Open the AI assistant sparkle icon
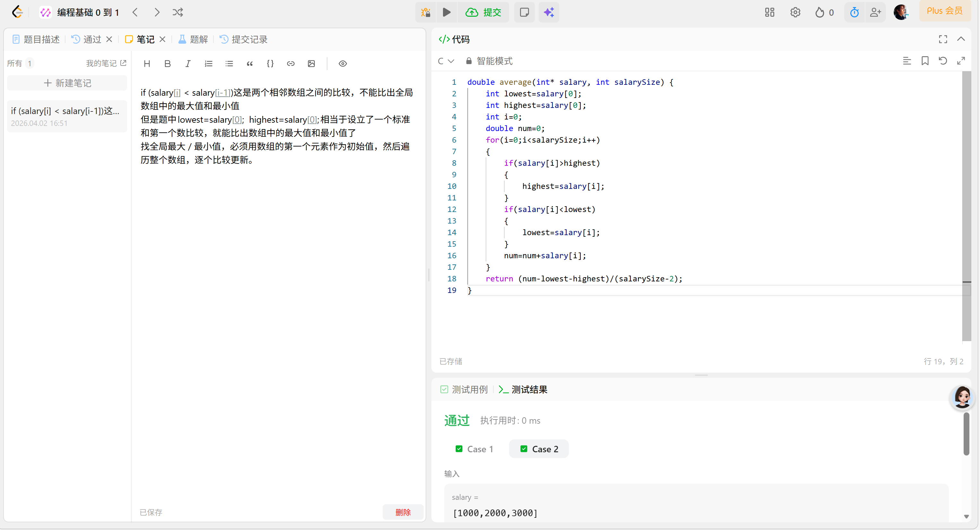The width and height of the screenshot is (980, 530). tap(549, 12)
